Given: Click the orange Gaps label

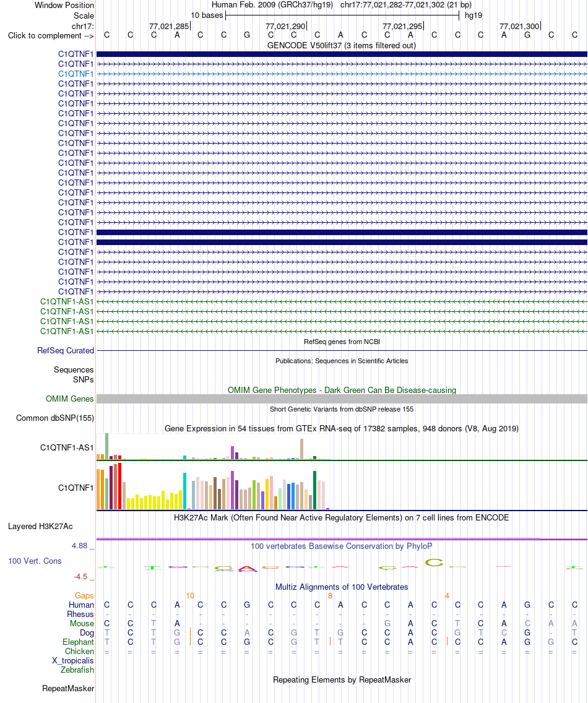Looking at the screenshot, I should (84, 596).
